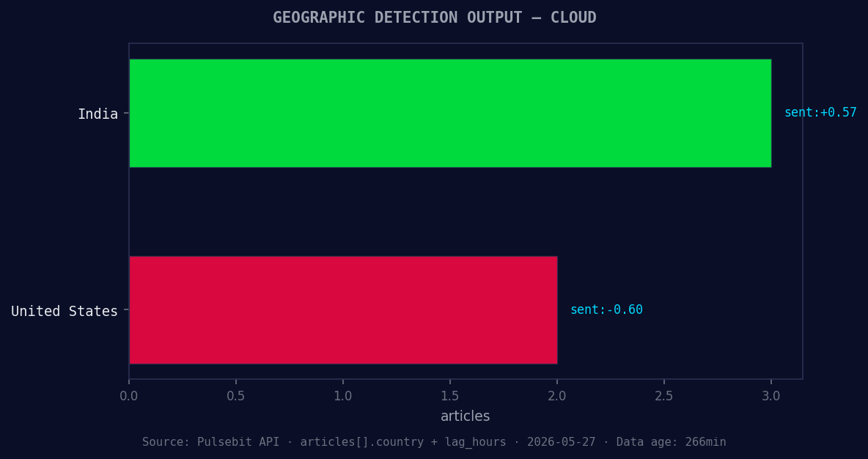Click the 0.0 tick label
Image resolution: width=868 pixels, height=459 pixels.
[129, 396]
